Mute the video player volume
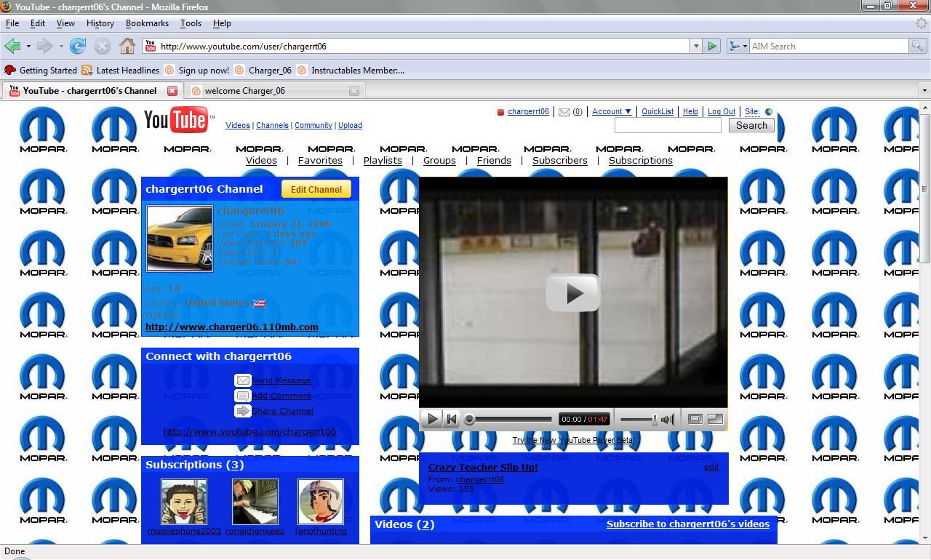The height and width of the screenshot is (560, 931). pos(667,418)
